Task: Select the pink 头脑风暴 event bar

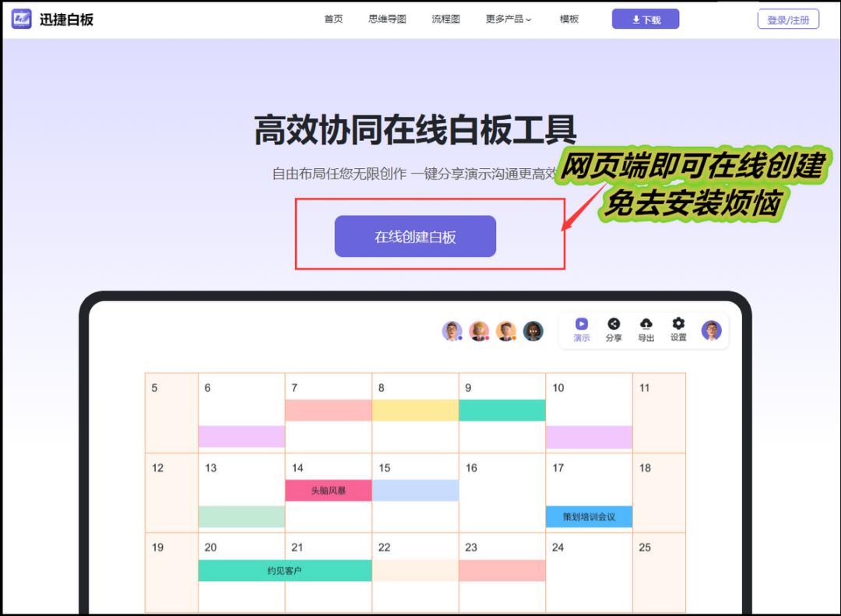Action: click(x=328, y=491)
